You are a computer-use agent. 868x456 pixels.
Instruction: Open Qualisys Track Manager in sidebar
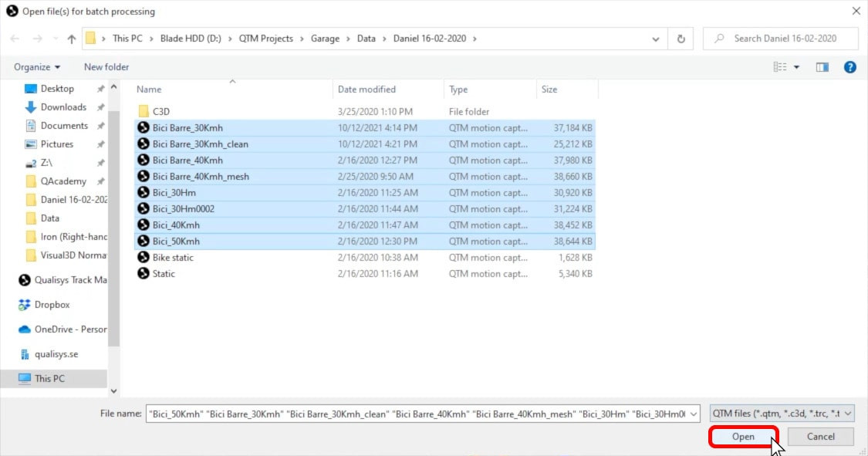click(x=62, y=280)
